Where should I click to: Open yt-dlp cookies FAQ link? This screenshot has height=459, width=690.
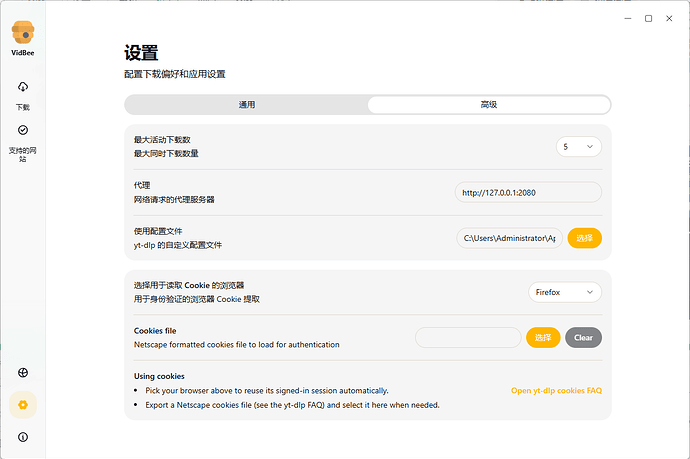pyautogui.click(x=556, y=390)
